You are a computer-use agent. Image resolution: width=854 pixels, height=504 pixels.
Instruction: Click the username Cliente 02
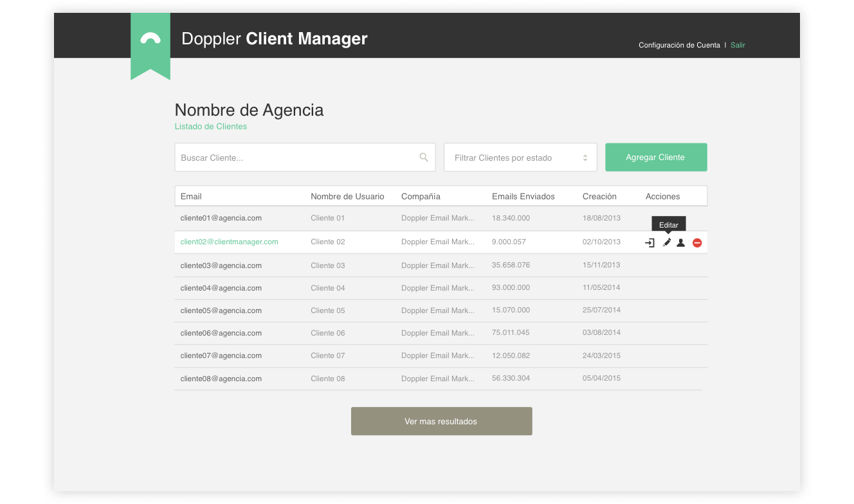[328, 242]
